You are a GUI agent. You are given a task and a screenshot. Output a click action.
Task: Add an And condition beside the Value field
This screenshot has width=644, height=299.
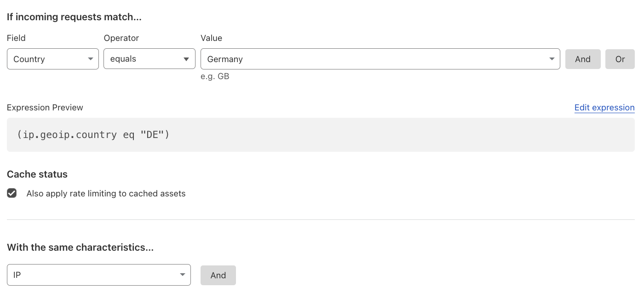(x=583, y=59)
